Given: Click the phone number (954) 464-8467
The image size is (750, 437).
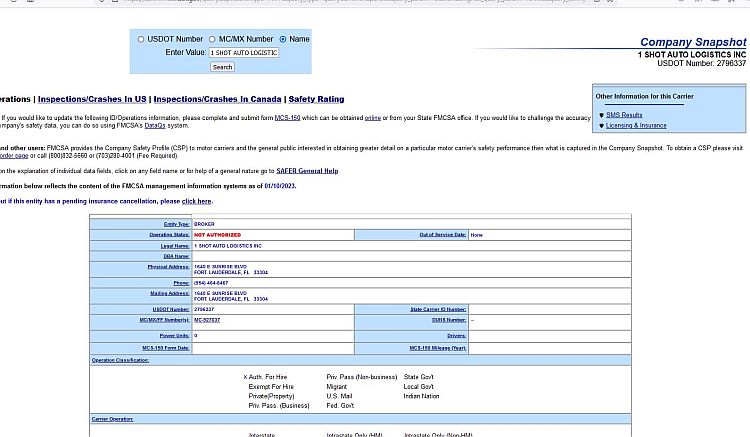Looking at the screenshot, I should (x=211, y=283).
